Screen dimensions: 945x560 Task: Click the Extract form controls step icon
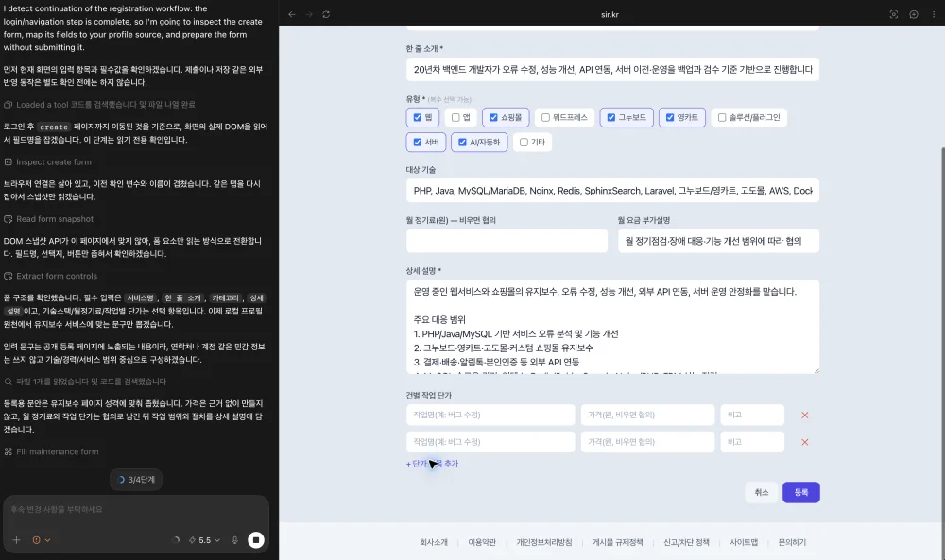pyautogui.click(x=8, y=276)
